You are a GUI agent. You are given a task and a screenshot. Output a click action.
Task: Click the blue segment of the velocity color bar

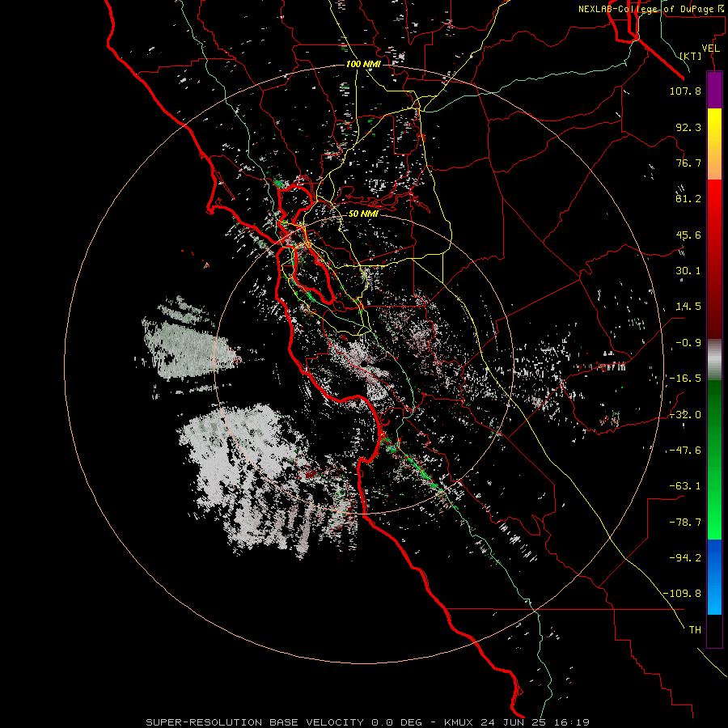point(714,577)
